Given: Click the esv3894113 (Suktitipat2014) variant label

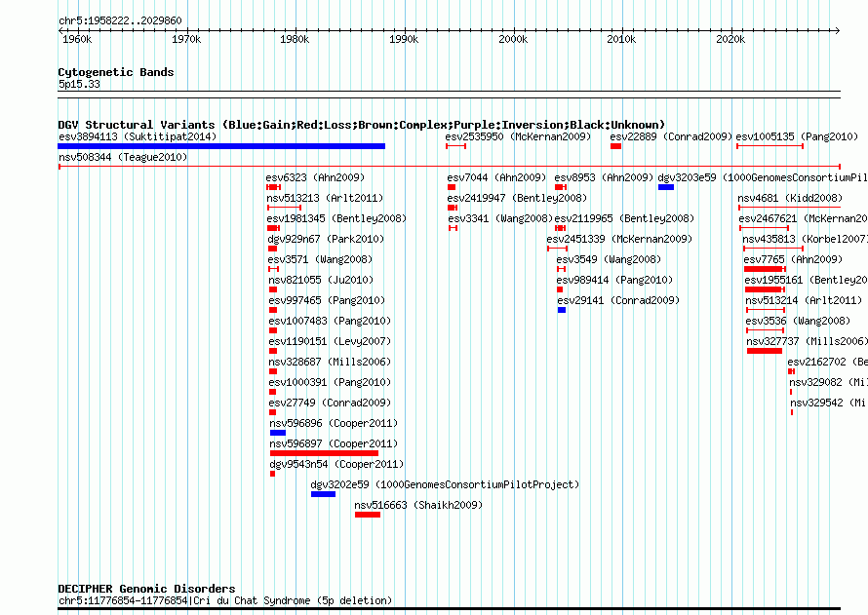Looking at the screenshot, I should (x=138, y=136).
